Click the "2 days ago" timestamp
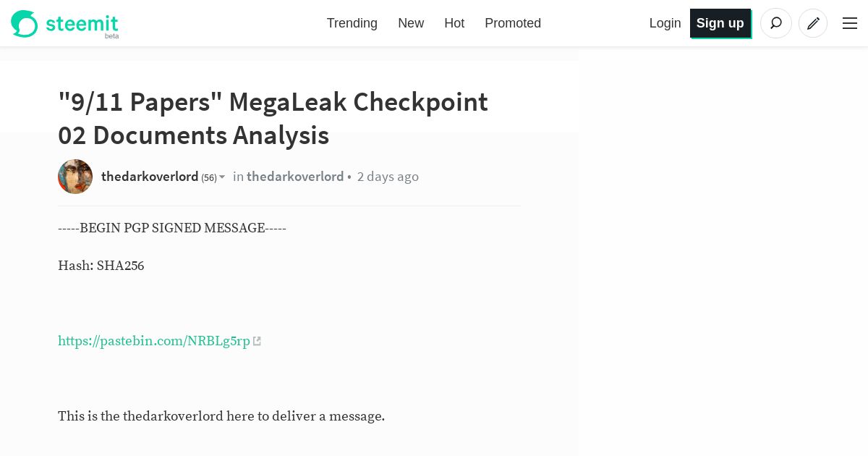 388,177
